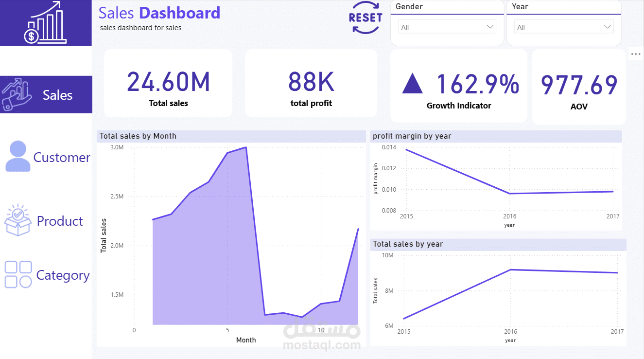Go to the Customer tab label
This screenshot has width=644, height=359.
(x=62, y=157)
